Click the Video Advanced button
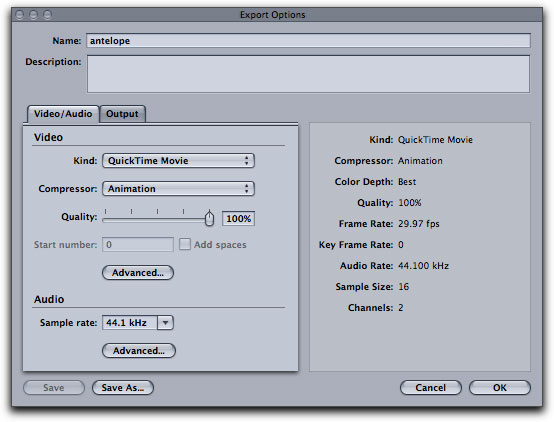The image size is (554, 422). pyautogui.click(x=138, y=272)
